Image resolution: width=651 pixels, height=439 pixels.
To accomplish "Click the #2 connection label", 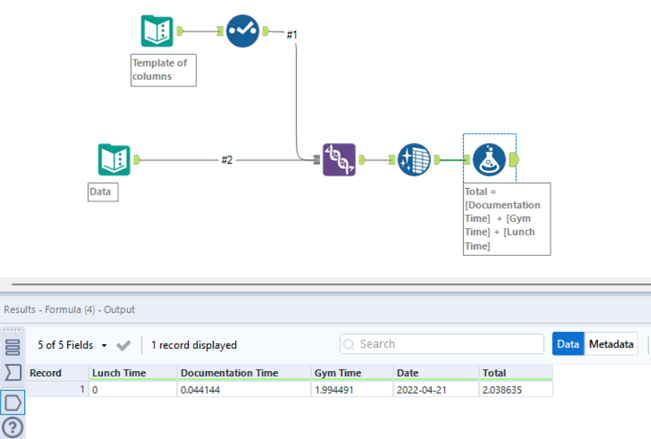I will pos(227,160).
